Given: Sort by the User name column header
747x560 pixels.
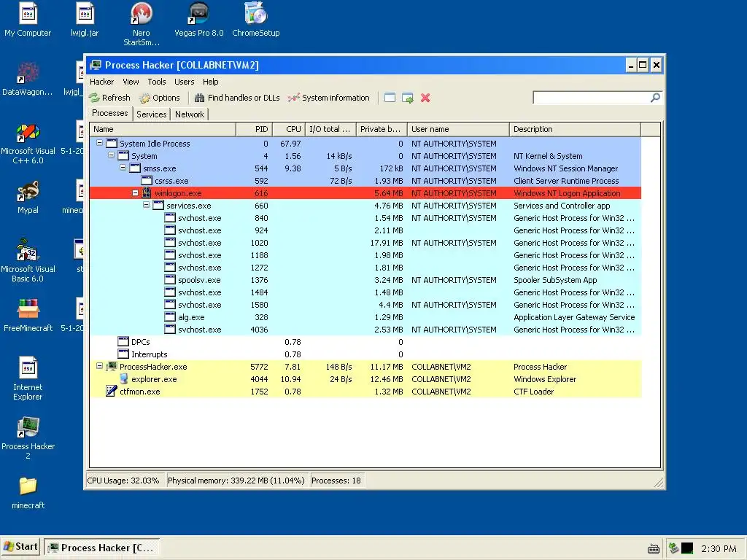Looking at the screenshot, I should click(x=458, y=129).
